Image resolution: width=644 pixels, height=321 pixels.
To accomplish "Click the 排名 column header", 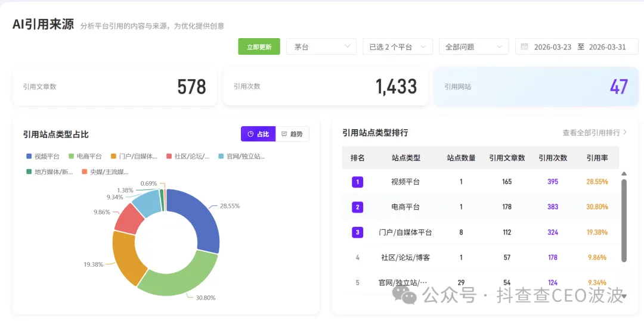I will tap(357, 158).
